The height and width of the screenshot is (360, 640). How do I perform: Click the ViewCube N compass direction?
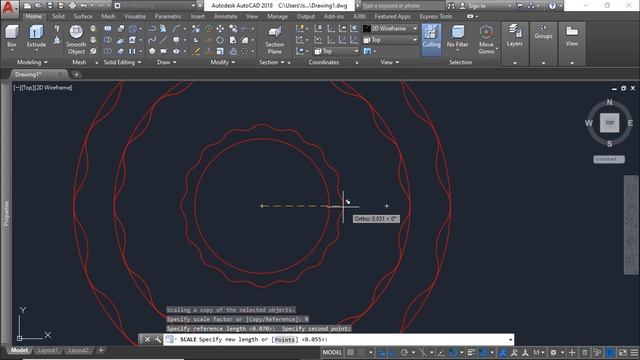point(609,102)
